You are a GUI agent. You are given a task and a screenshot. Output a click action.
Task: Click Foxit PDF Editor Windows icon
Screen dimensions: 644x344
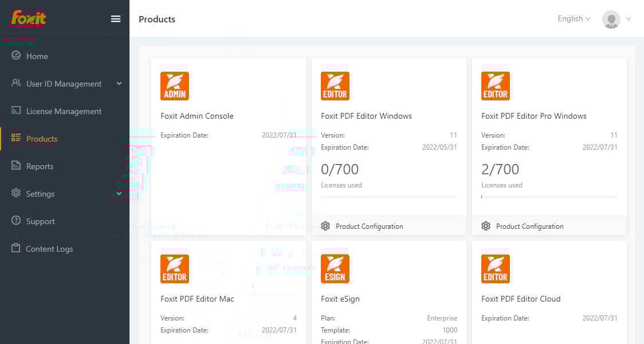pyautogui.click(x=335, y=86)
